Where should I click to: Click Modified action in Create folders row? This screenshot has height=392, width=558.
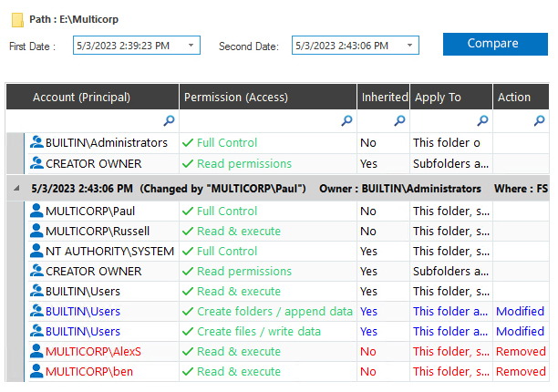click(x=520, y=311)
